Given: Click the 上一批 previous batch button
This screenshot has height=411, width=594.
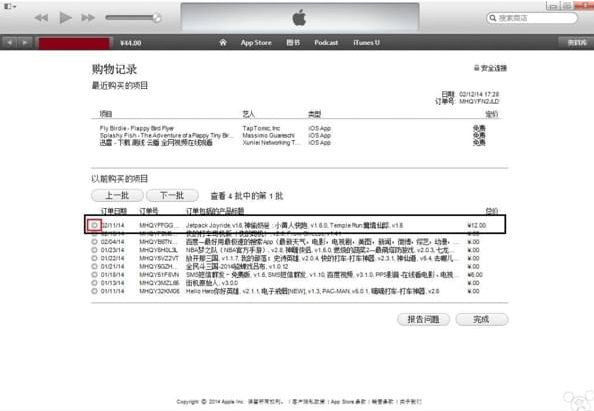Looking at the screenshot, I should [117, 195].
